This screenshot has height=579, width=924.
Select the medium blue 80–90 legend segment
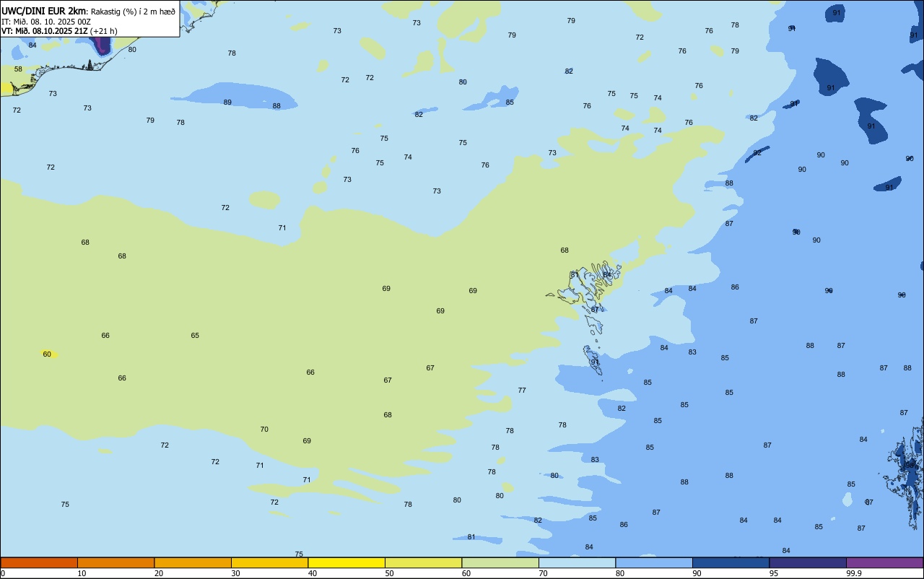[654, 562]
